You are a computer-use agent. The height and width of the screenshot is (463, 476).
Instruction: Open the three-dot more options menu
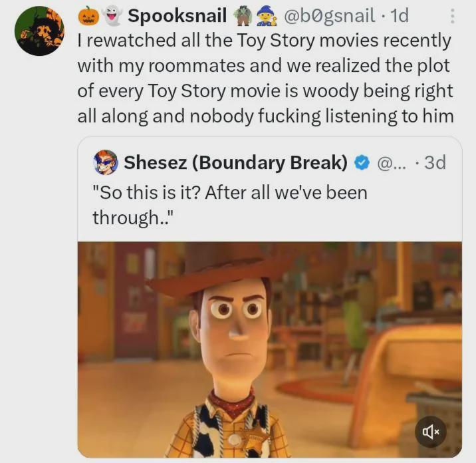point(453,16)
